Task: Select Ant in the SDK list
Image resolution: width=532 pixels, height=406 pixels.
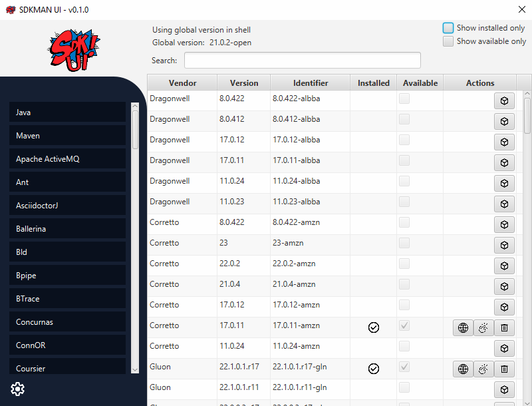Action: tap(68, 182)
